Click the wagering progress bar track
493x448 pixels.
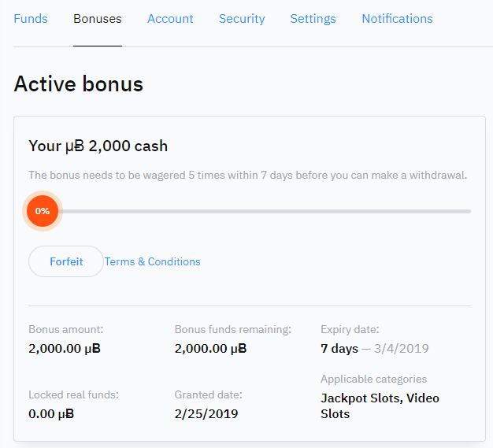point(268,211)
